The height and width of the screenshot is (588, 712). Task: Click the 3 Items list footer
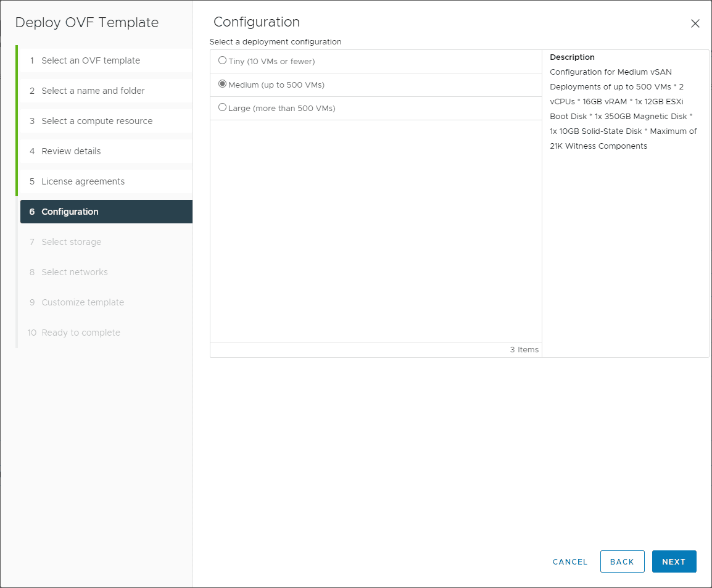tap(524, 350)
